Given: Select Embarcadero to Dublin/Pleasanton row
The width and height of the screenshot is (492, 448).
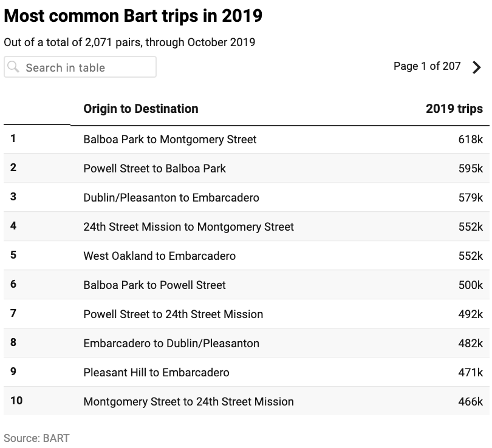Looking at the screenshot, I should (171, 344).
